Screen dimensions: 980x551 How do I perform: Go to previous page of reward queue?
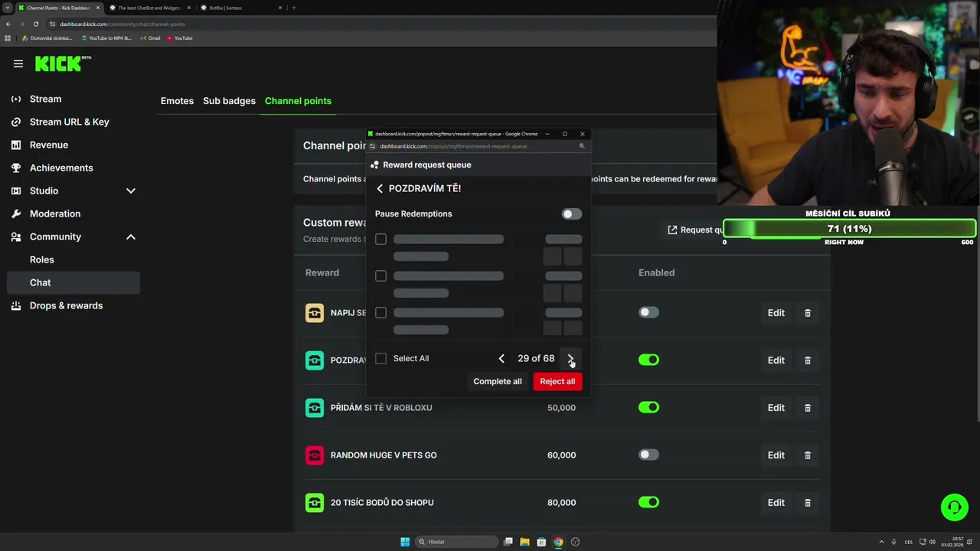[x=501, y=358]
